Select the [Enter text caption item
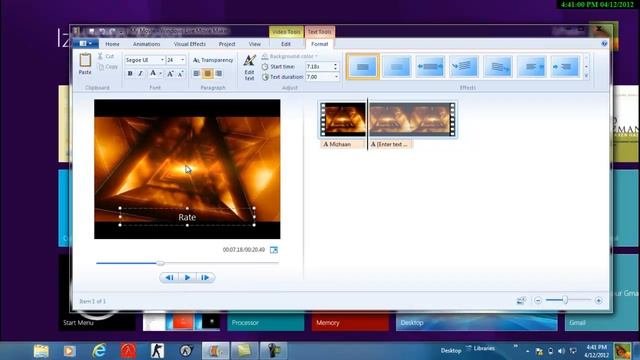640x360 pixels. 390,144
